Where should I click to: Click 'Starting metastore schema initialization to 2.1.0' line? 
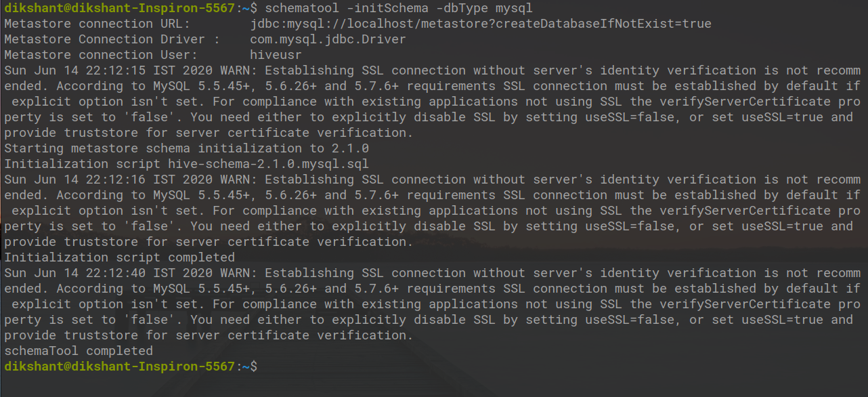[x=186, y=148]
